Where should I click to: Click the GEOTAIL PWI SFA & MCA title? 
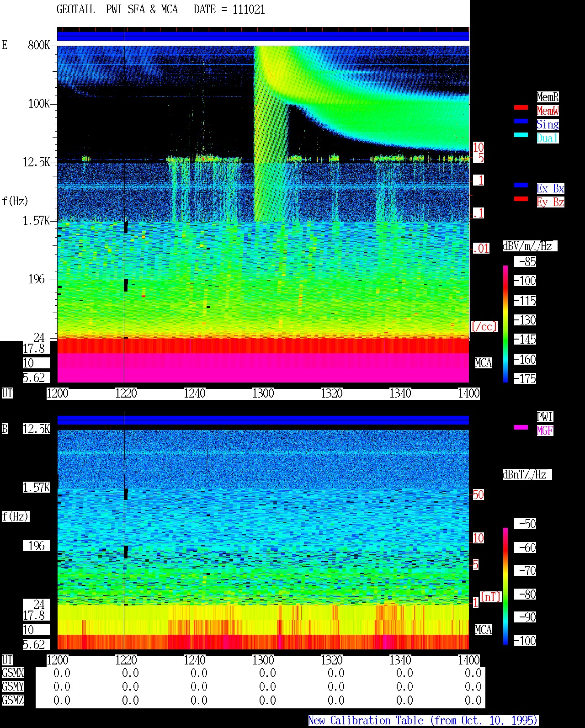(x=117, y=10)
